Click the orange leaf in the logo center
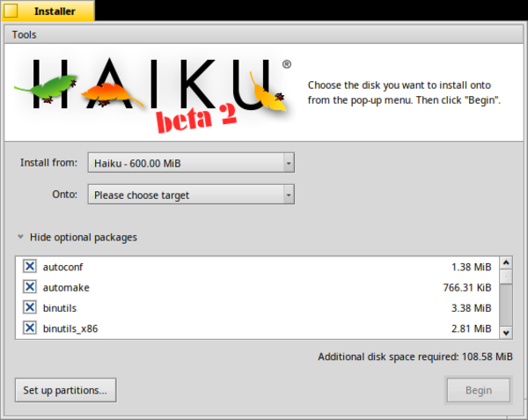Screen dimensions: 528x420 pos(112,92)
